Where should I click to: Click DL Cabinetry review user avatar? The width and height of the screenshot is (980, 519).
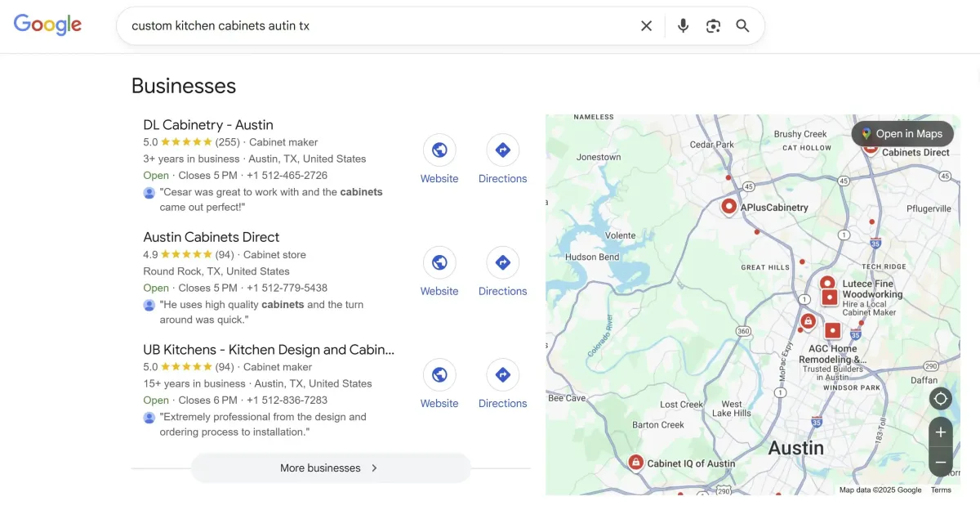click(x=149, y=193)
